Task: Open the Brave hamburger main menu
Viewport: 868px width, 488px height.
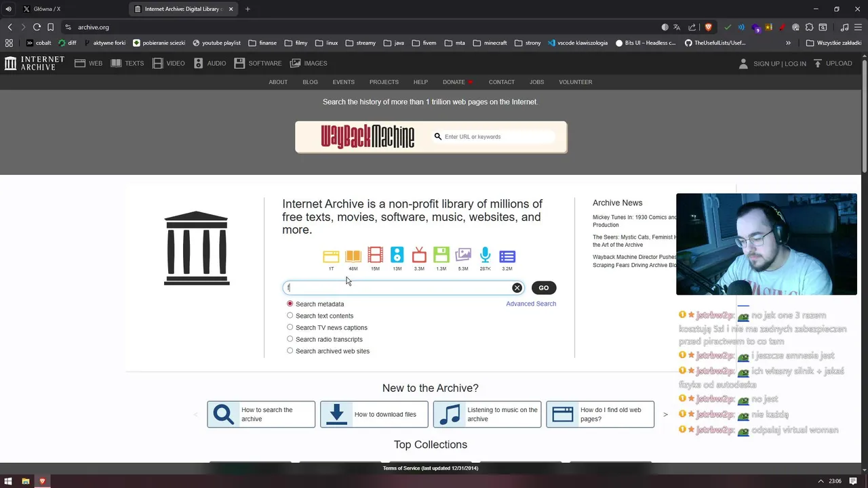Action: coord(858,27)
